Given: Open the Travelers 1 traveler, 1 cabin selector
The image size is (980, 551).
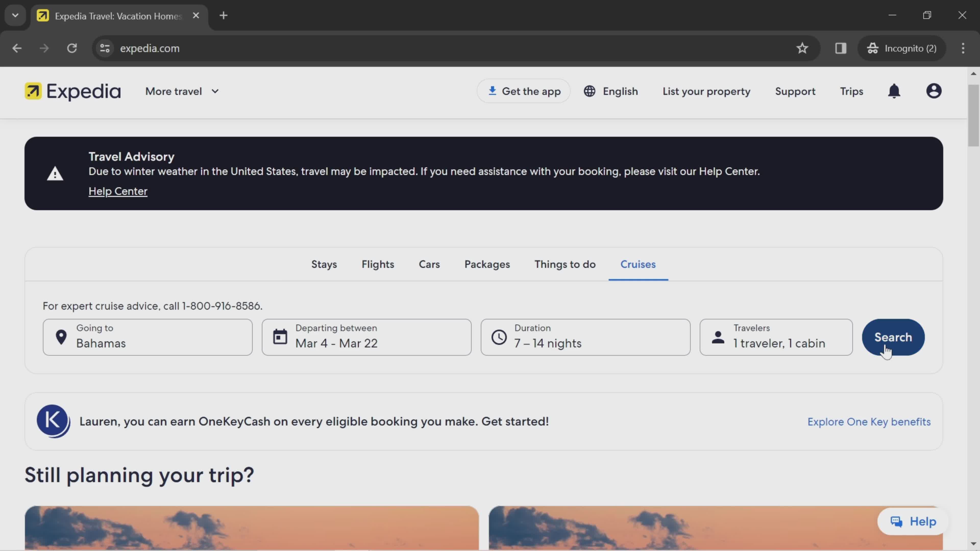Looking at the screenshot, I should point(776,337).
